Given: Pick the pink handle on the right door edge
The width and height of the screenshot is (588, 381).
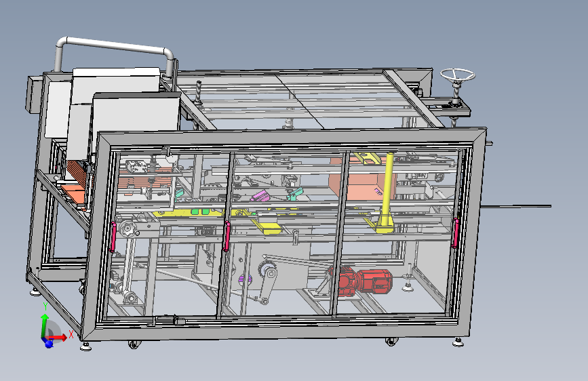Looking at the screenshot, I should pos(455,233).
